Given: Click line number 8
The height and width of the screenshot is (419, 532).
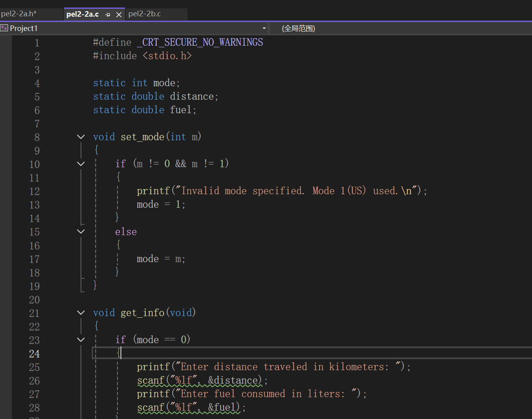Looking at the screenshot, I should pyautogui.click(x=37, y=137).
